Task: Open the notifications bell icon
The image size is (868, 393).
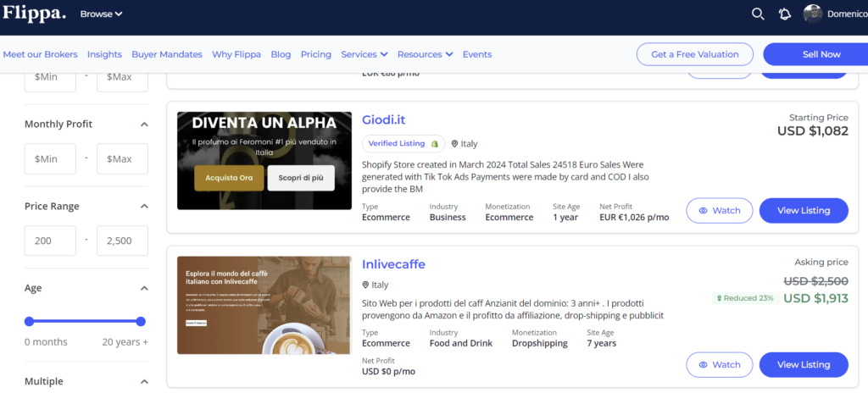Action: [785, 14]
